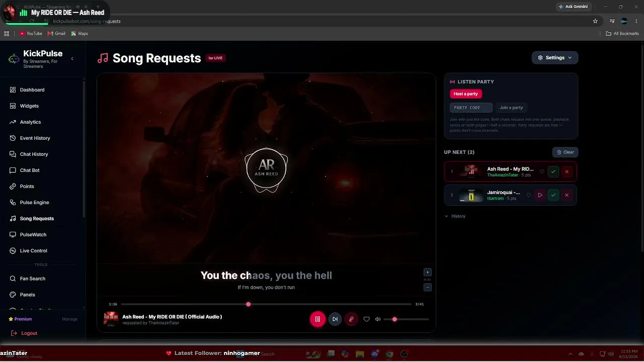
Task: Favorite the queued Ash Reed request
Action: pos(542,172)
